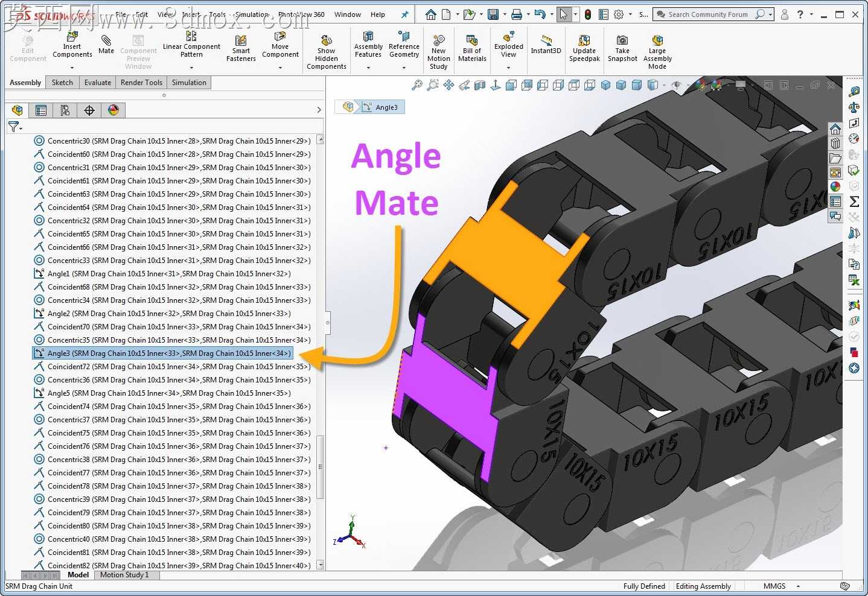Click Zoom to Area magnifier icon
868x596 pixels.
pos(433,85)
